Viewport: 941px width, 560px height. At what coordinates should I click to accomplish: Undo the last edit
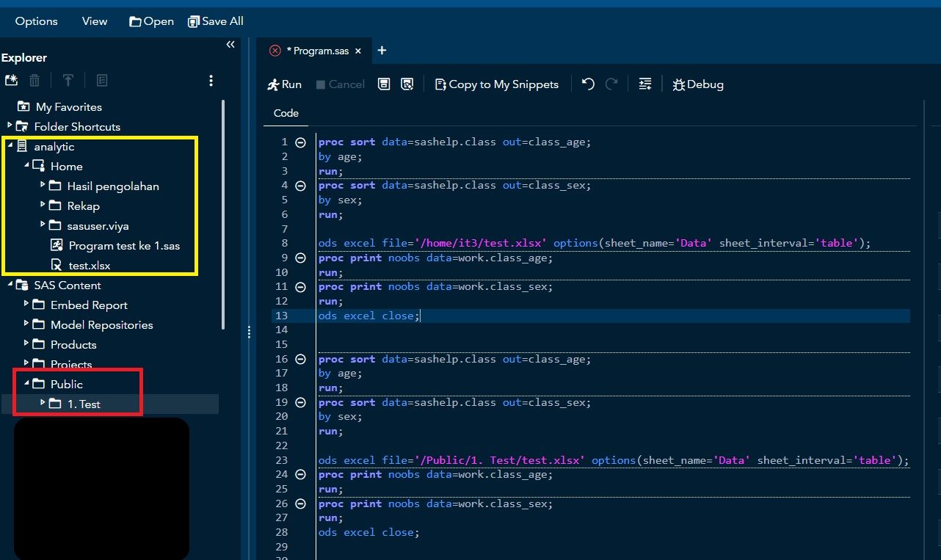(x=588, y=84)
